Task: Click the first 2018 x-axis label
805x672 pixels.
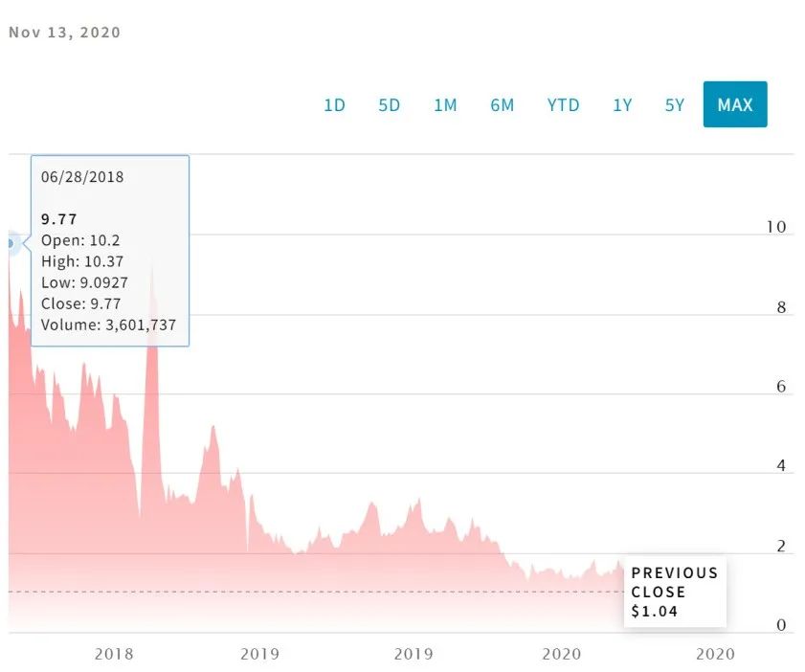Action: point(114,654)
